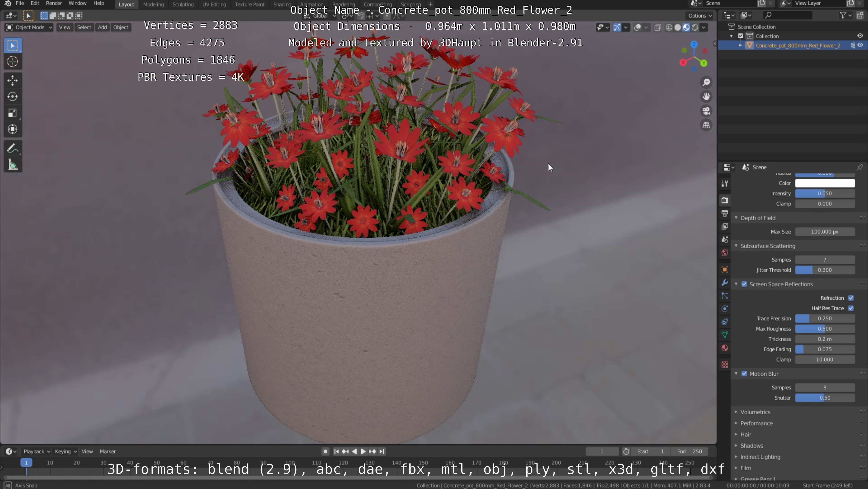Select the Select Box tool
The image size is (868, 489).
click(x=13, y=45)
